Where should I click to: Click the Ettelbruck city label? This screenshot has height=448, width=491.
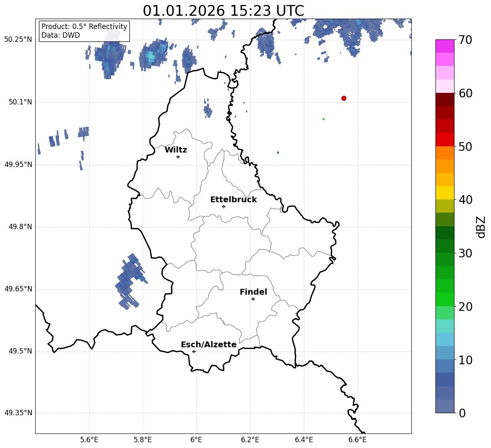coord(233,199)
